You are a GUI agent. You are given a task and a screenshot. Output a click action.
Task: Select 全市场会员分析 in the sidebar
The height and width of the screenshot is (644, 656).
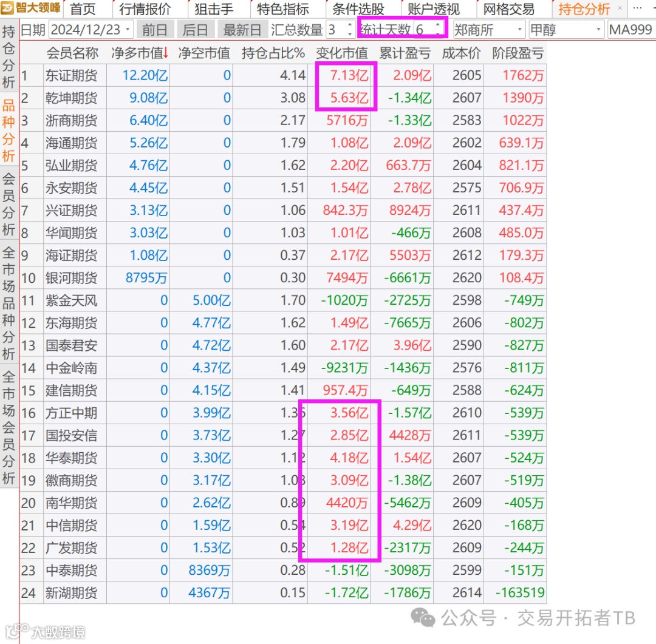click(x=9, y=427)
